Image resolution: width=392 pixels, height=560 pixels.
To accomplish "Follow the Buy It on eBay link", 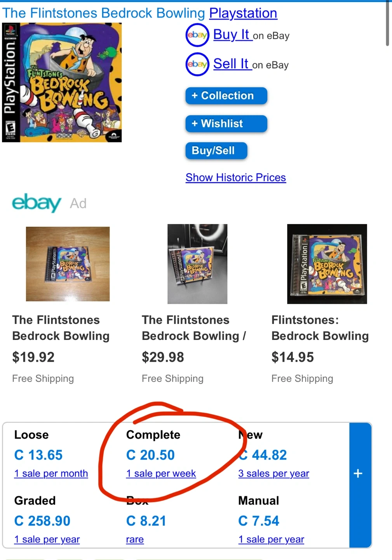I will (232, 35).
